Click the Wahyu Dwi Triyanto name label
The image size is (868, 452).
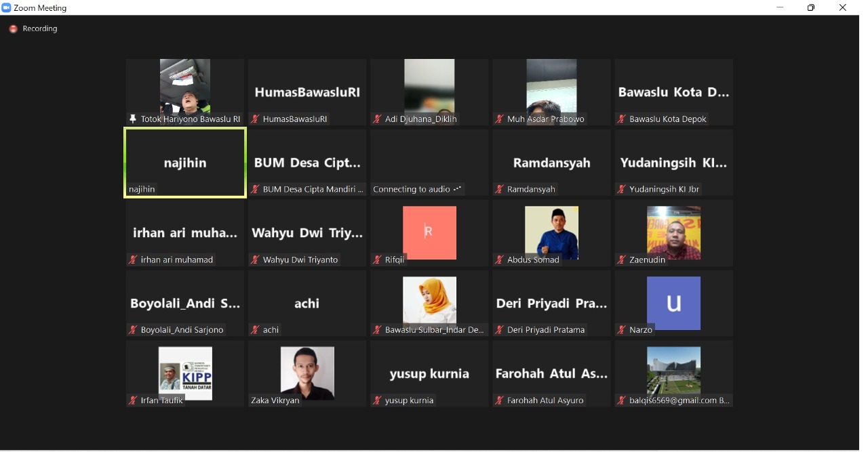click(300, 260)
